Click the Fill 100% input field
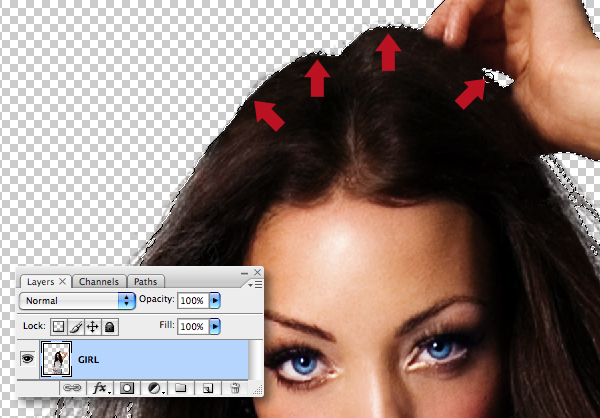600x418 pixels. [x=193, y=326]
